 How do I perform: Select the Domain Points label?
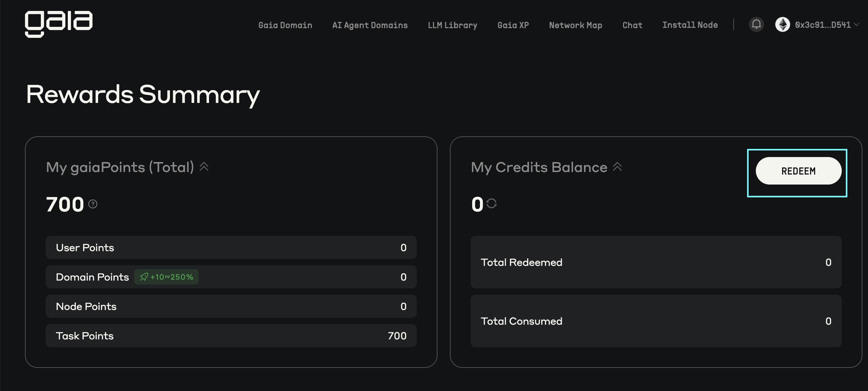click(x=92, y=277)
